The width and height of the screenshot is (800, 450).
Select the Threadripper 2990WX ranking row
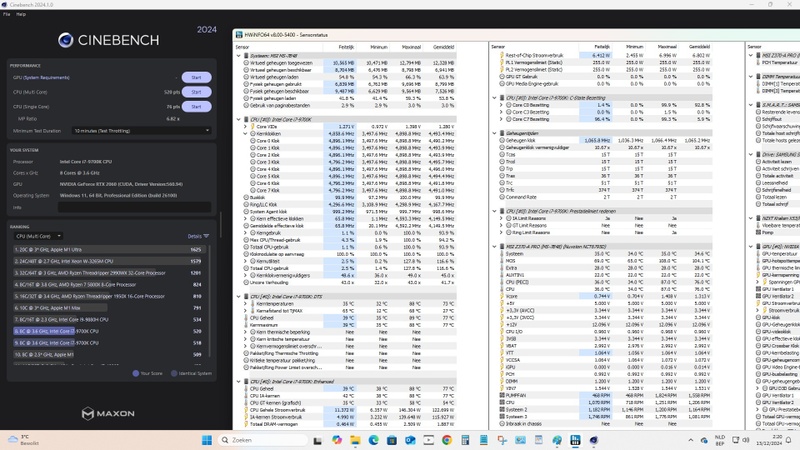click(x=109, y=273)
